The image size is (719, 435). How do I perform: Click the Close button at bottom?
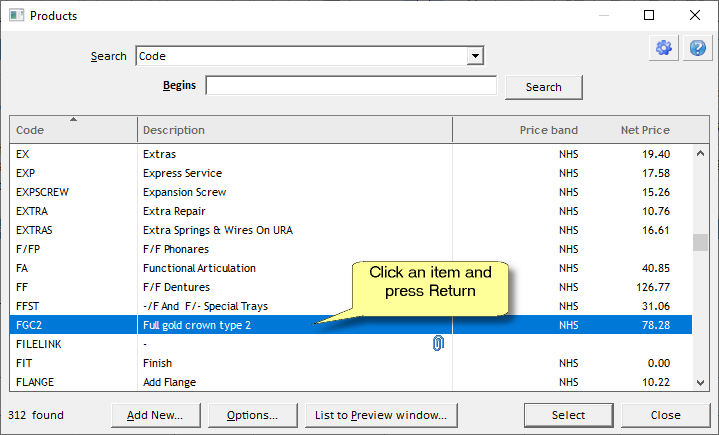(665, 415)
